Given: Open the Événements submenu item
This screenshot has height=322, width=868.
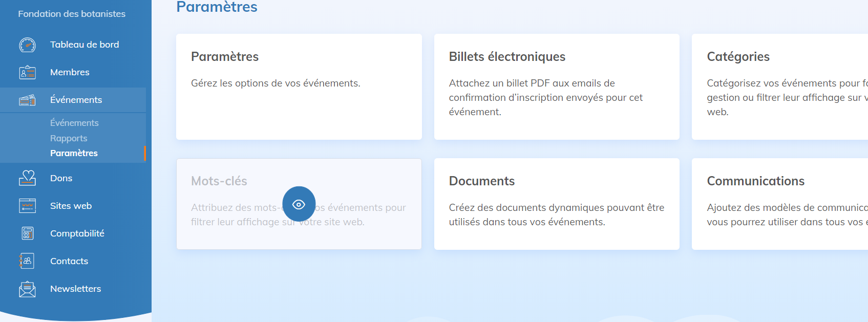Looking at the screenshot, I should [x=74, y=123].
